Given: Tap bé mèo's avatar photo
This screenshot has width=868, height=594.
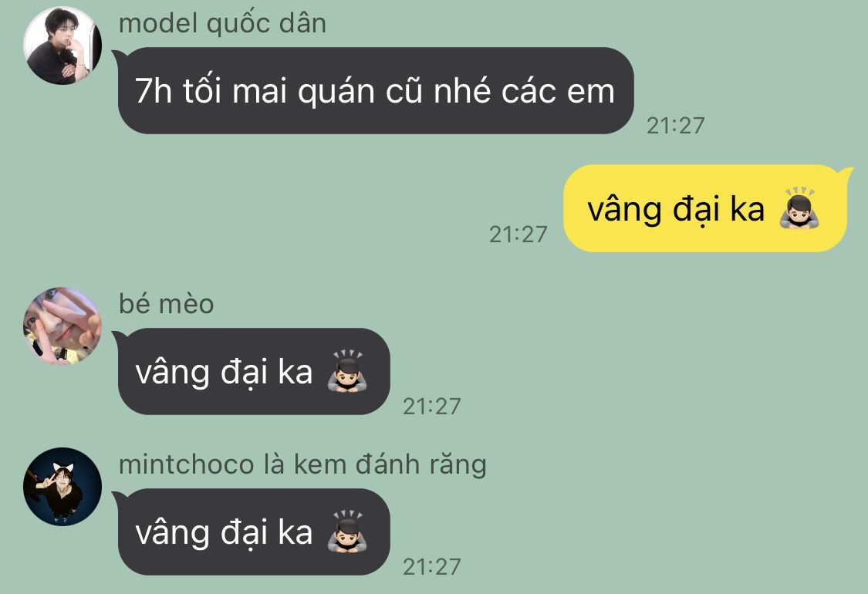Looking at the screenshot, I should (x=62, y=326).
